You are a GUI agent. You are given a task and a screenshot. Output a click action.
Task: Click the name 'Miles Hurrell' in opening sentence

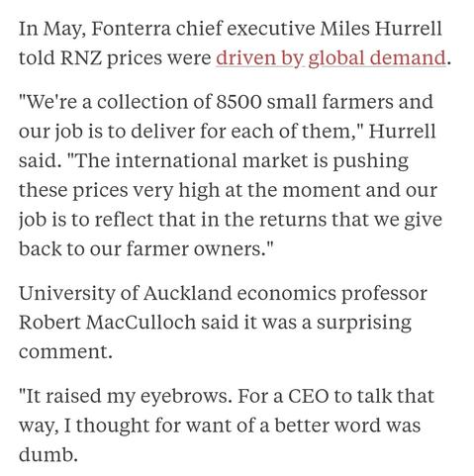click(x=381, y=29)
